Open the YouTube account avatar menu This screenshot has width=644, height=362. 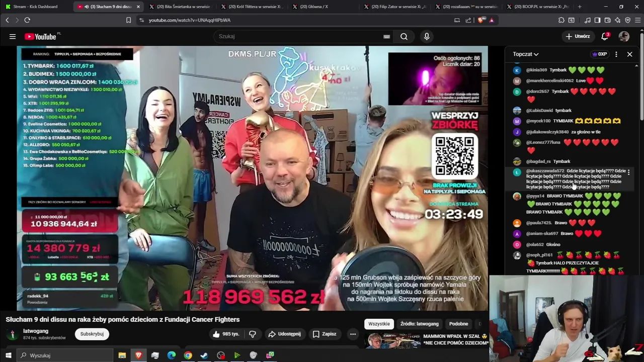pyautogui.click(x=624, y=36)
